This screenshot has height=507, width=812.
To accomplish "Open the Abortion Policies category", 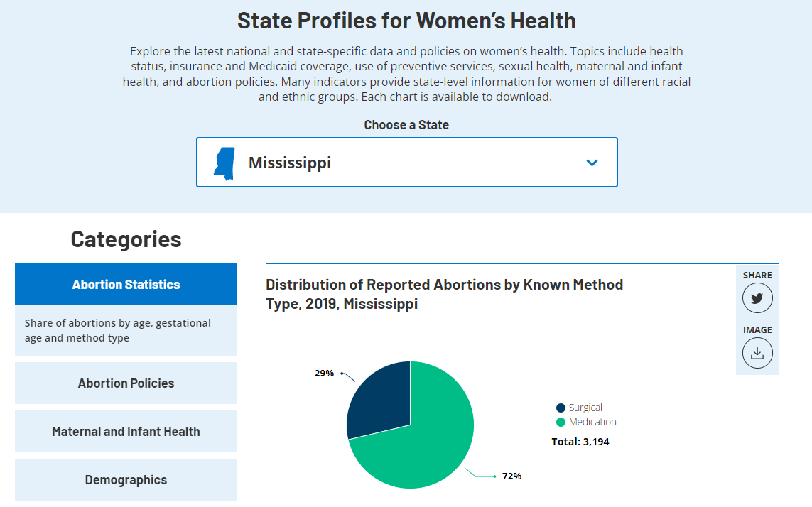I will pyautogui.click(x=126, y=383).
